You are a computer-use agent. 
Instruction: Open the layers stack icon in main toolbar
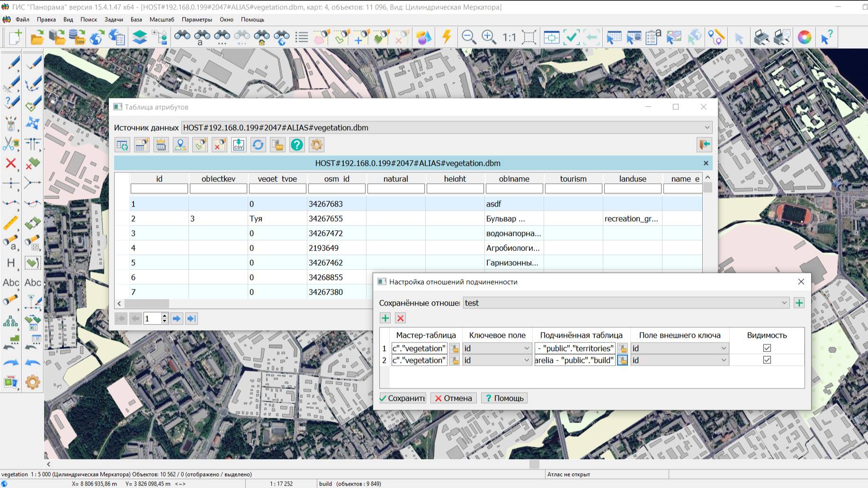coord(139,37)
